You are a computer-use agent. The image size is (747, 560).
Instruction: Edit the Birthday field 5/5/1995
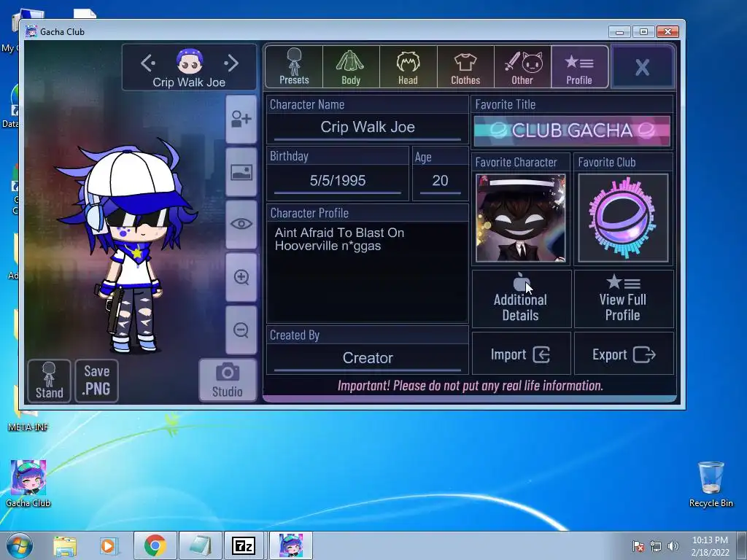338,181
